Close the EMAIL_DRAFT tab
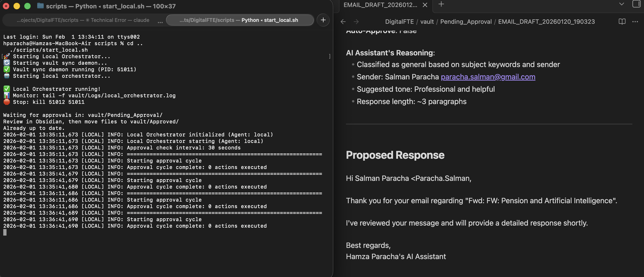This screenshot has height=277, width=644. tap(425, 5)
